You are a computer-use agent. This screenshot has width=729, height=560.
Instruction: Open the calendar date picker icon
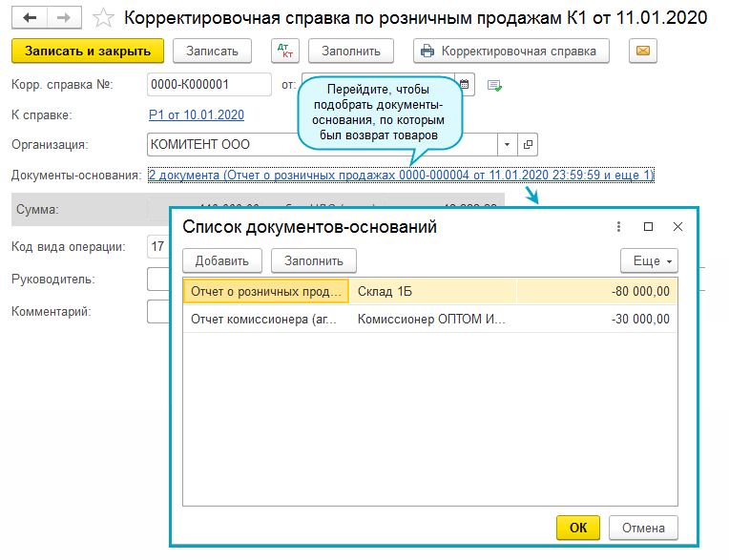464,85
